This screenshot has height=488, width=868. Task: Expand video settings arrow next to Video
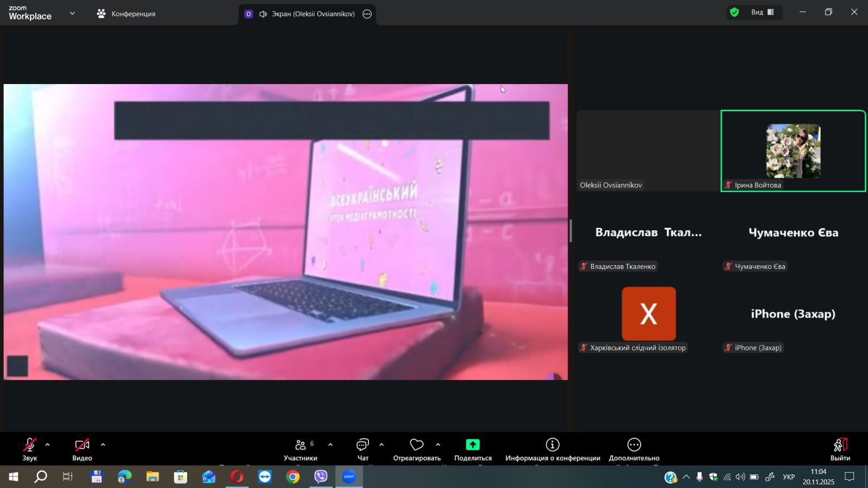(103, 445)
